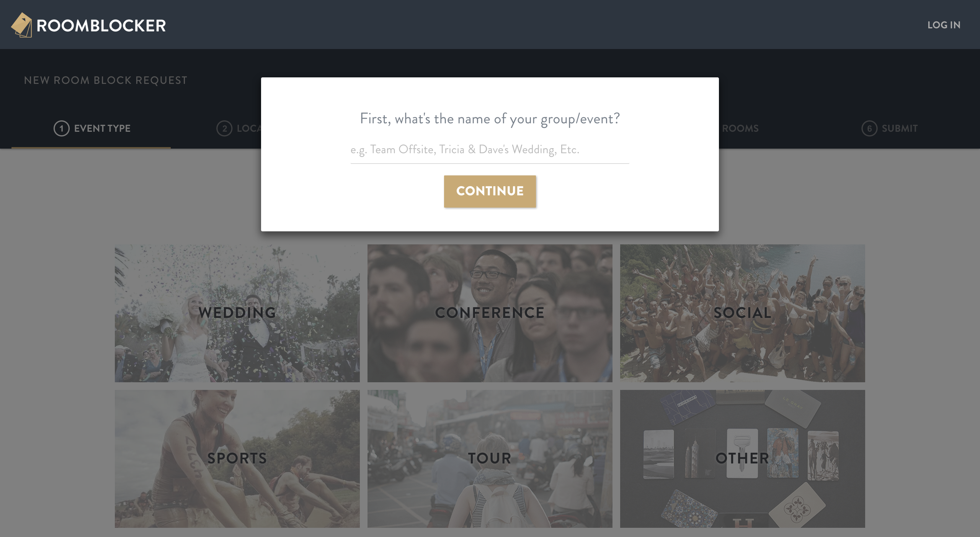Click the Roomblocker gold tag logo icon
This screenshot has width=980, height=537.
22,25
